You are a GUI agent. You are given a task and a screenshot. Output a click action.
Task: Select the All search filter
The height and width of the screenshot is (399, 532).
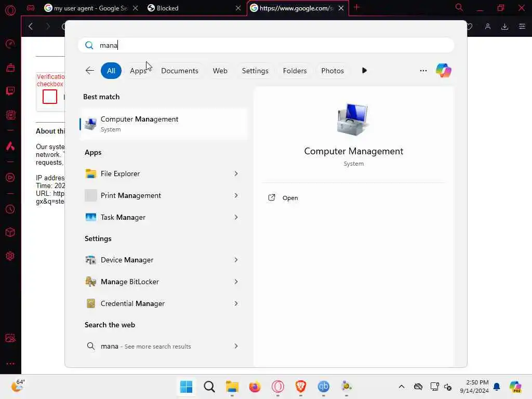coord(111,71)
